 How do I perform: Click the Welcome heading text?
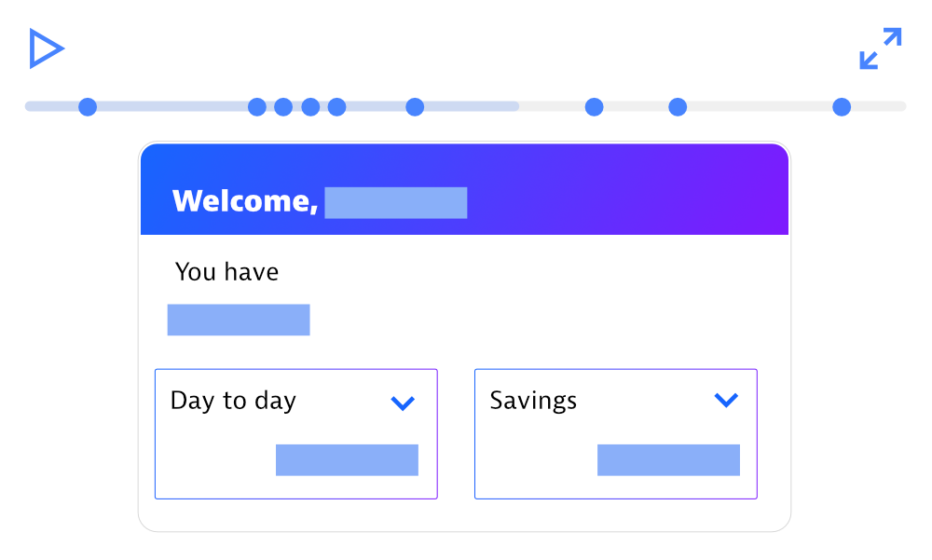[245, 201]
